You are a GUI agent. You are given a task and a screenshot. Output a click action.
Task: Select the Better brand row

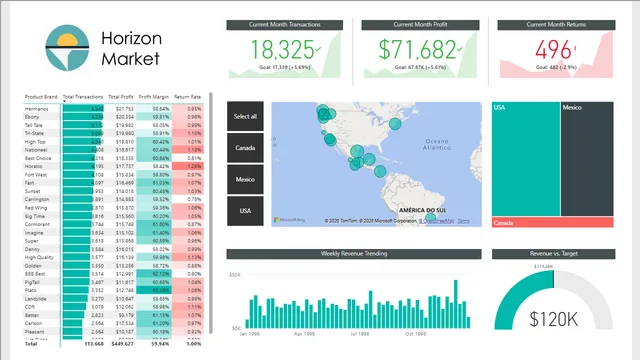pos(113,315)
